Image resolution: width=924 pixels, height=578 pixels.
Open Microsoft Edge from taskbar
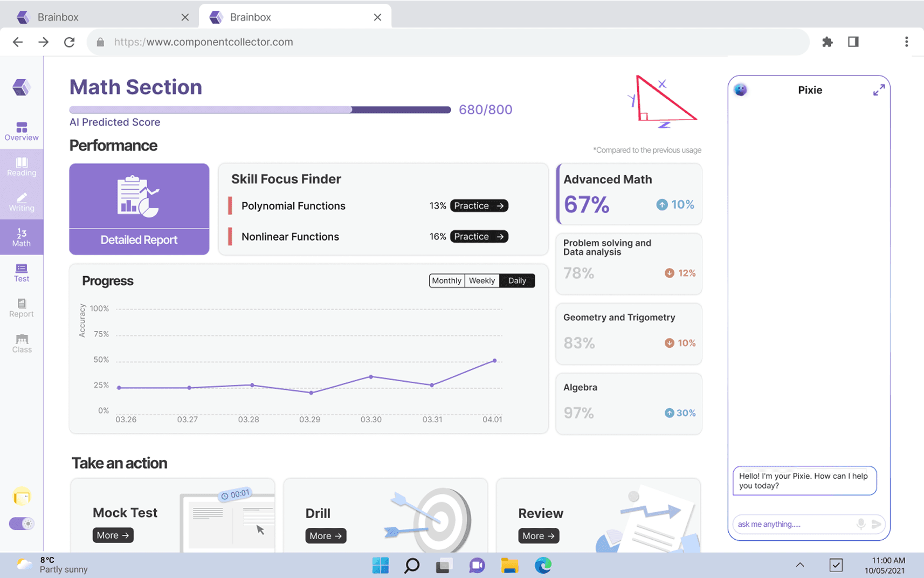(543, 565)
